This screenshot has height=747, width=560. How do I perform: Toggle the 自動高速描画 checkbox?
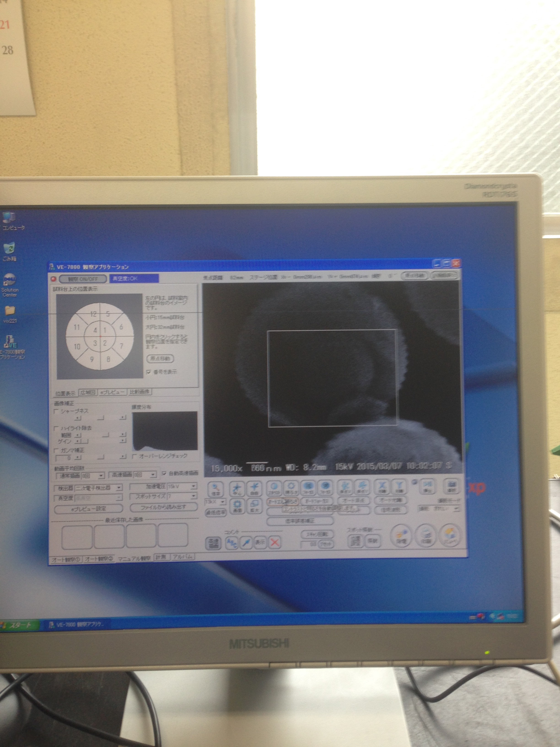tap(164, 474)
